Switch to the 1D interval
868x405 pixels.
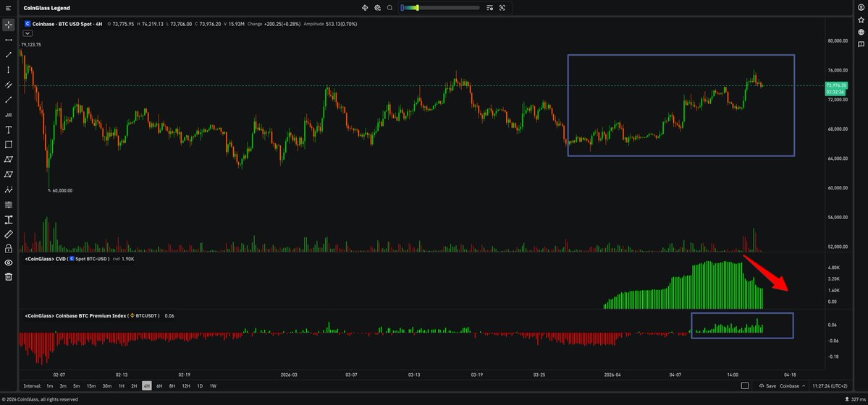click(200, 386)
